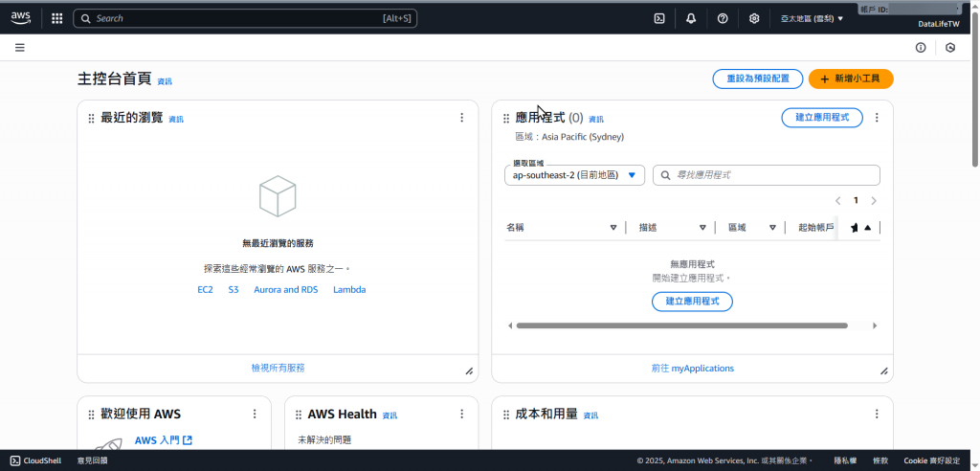
Task: Click the AWS logo home icon
Action: (x=21, y=17)
